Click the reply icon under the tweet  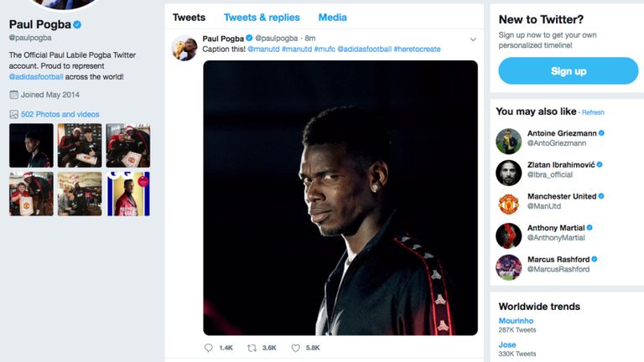tap(209, 348)
